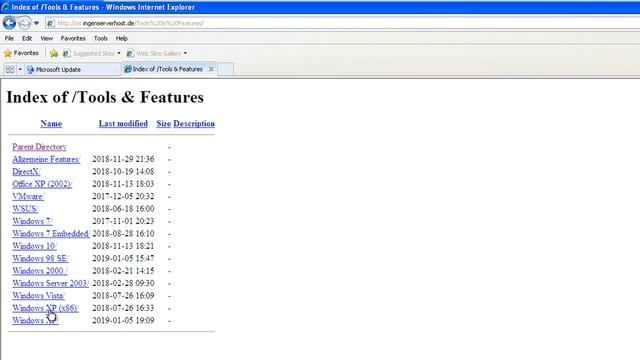
Task: Open Windows 7 Embedded folder
Action: click(x=51, y=233)
